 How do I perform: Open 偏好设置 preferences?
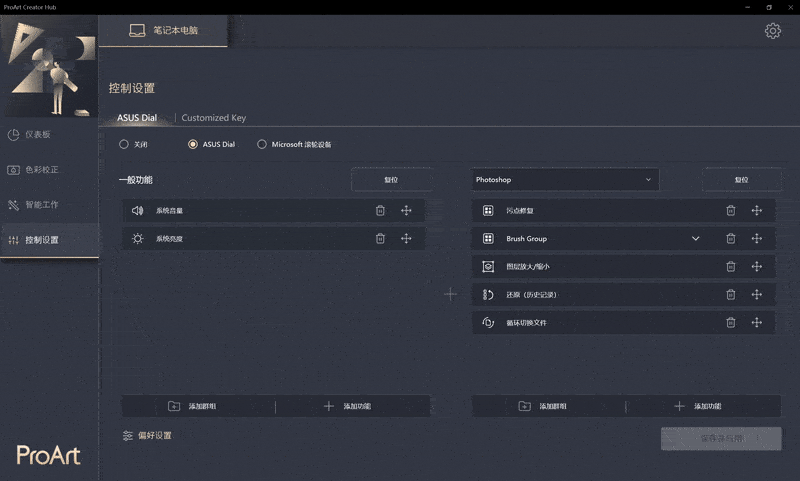pyautogui.click(x=147, y=436)
